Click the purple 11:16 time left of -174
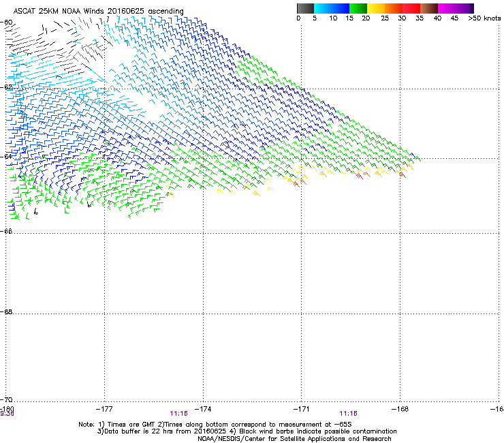Image resolution: width=504 pixels, height=443 pixels. [x=178, y=414]
